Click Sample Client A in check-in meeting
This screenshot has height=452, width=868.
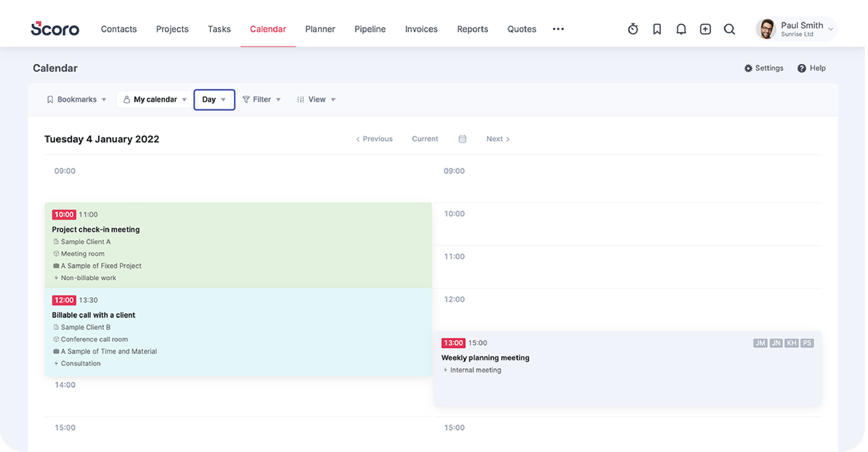86,242
